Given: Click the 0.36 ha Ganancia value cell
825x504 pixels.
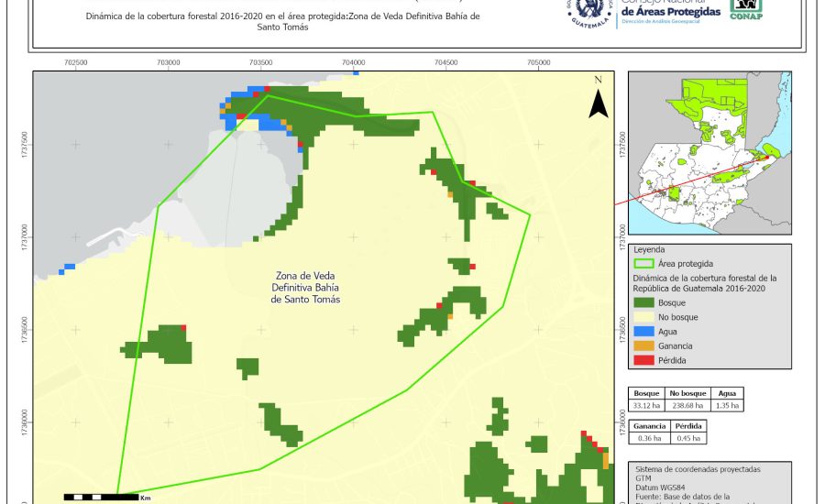Looking at the screenshot, I should pyautogui.click(x=649, y=439).
